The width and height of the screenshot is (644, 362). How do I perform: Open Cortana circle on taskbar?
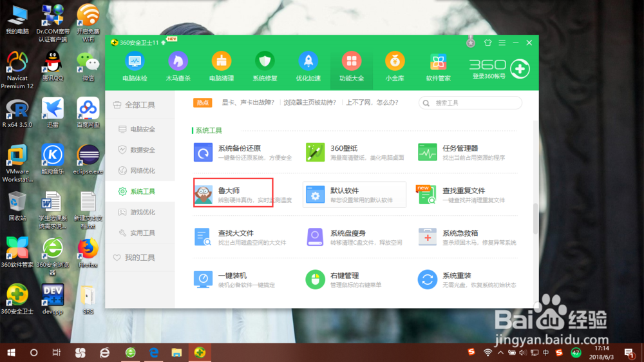(x=34, y=352)
